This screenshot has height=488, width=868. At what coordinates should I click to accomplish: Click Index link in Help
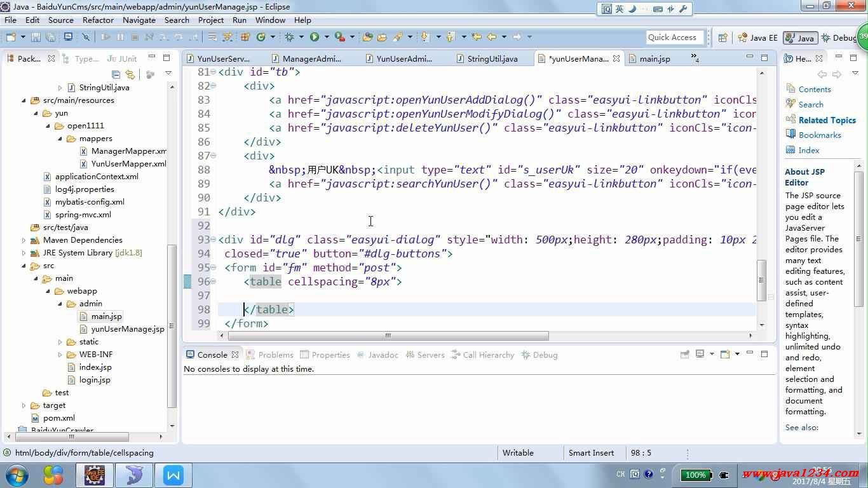(809, 151)
